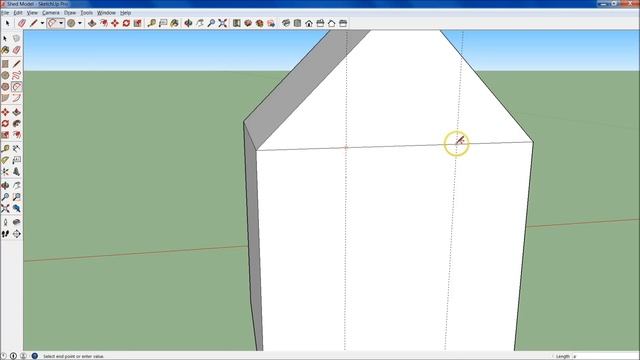The image size is (640, 360).
Task: Choose the Line tool in side toolset
Action: point(16,64)
